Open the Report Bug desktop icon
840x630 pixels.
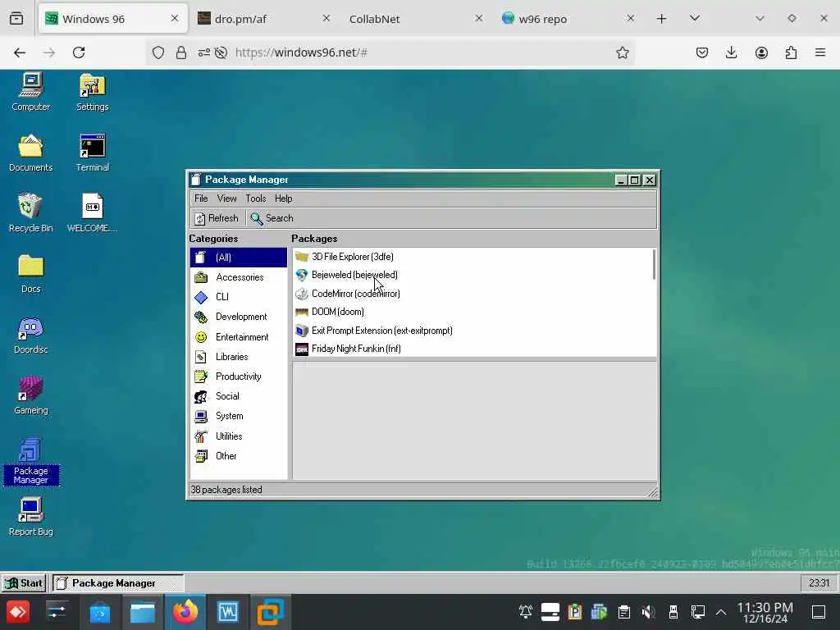30,518
